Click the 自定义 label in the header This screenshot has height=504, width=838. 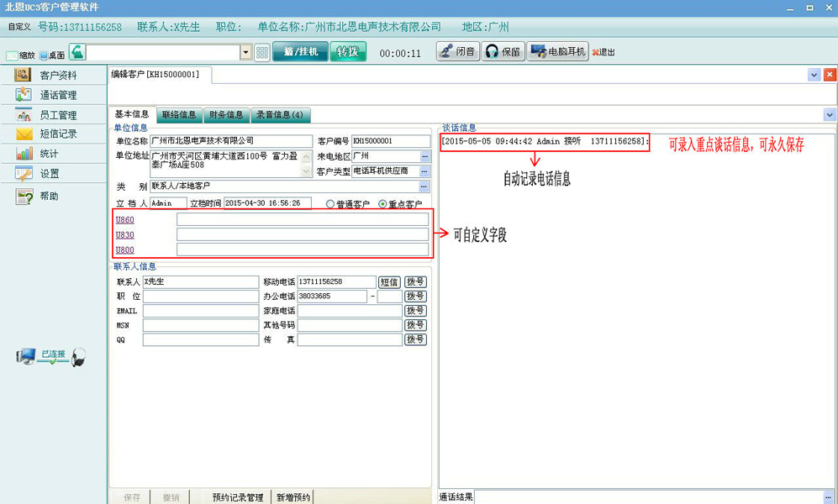click(19, 27)
